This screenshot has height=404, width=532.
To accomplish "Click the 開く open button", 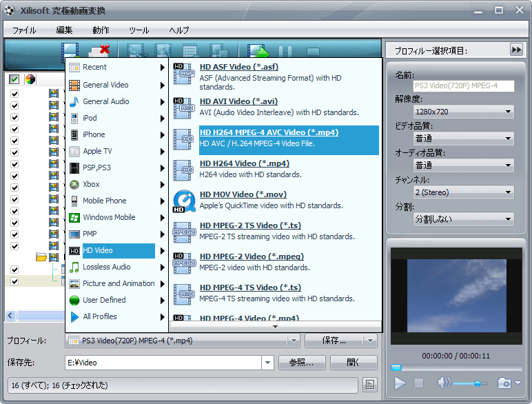I will tap(354, 363).
